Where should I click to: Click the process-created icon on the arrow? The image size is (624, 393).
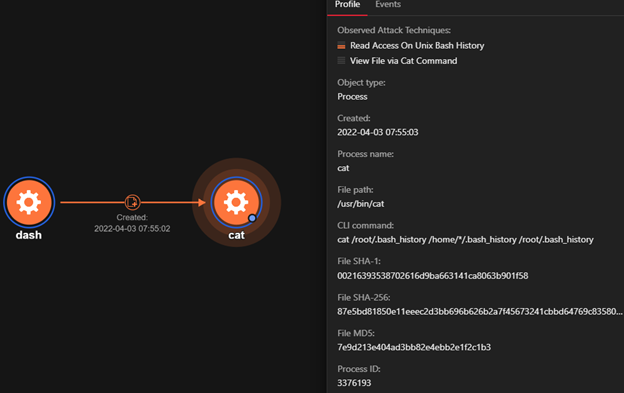click(x=132, y=202)
